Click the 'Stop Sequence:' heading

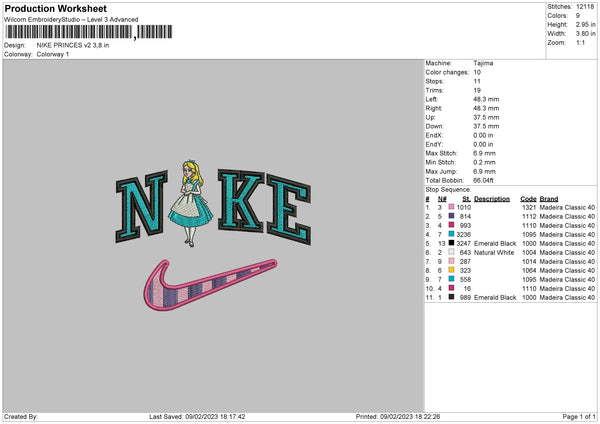(448, 190)
